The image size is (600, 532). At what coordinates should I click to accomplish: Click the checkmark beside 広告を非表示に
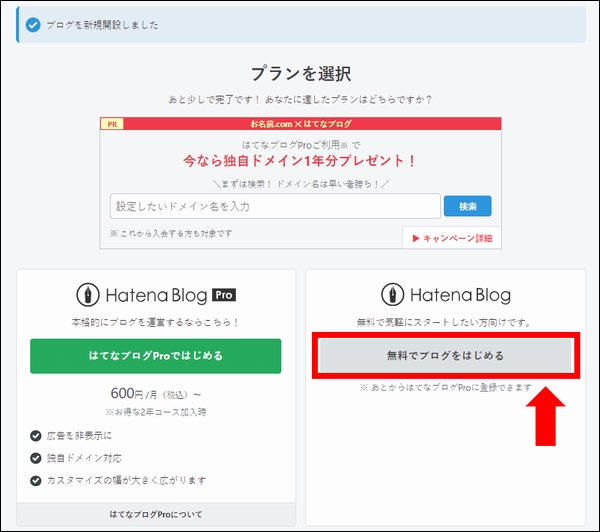point(36,436)
